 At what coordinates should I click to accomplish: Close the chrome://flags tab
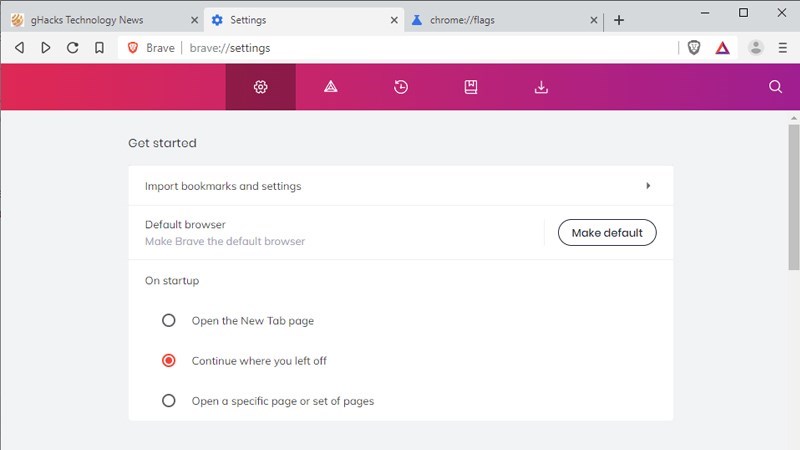coord(593,20)
